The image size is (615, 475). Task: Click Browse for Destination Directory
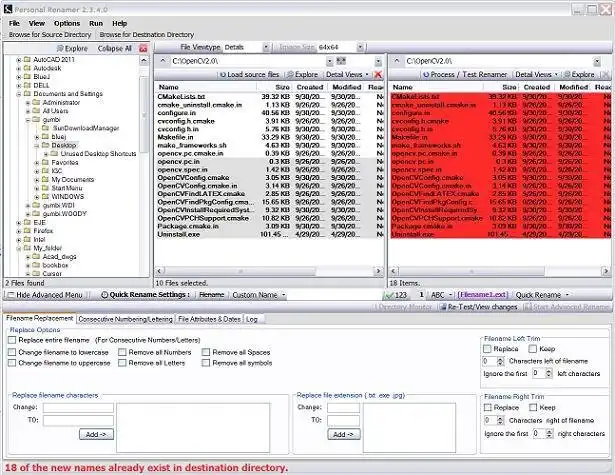point(147,35)
